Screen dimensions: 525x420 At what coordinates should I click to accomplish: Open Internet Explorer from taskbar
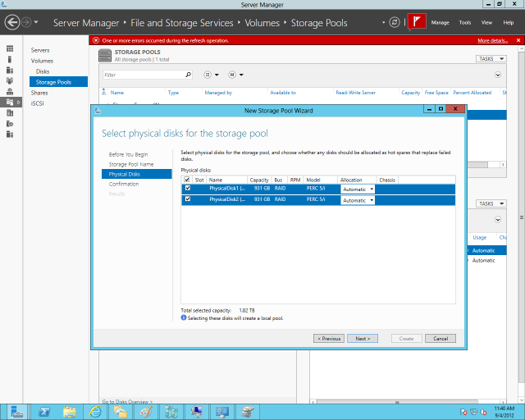95,412
